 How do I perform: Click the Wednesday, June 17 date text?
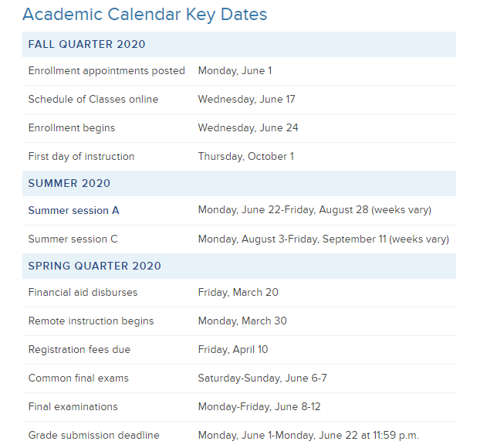247,100
